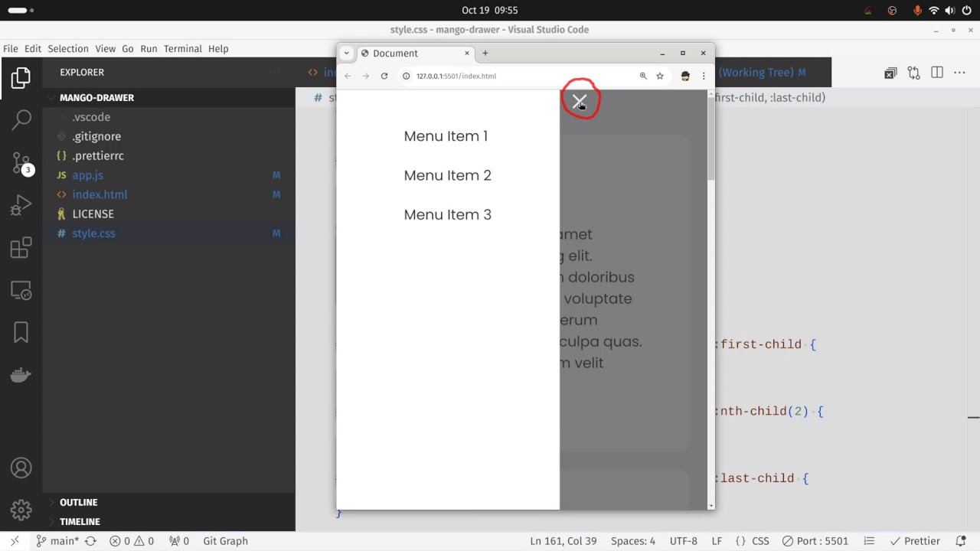Click Prettier in the status bar
Viewport: 980px width, 551px height.
point(915,541)
